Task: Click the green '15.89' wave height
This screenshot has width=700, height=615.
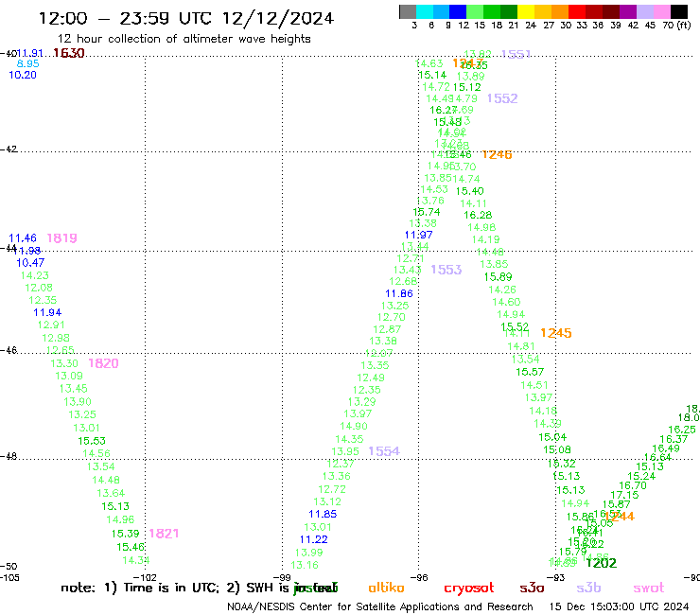Action: point(499,277)
